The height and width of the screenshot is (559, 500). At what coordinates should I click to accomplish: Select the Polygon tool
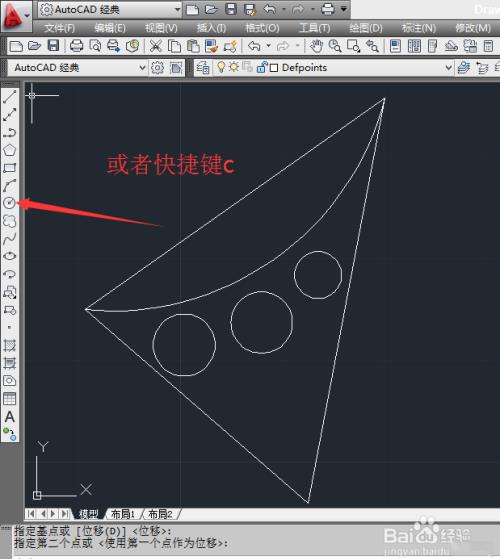[x=10, y=150]
